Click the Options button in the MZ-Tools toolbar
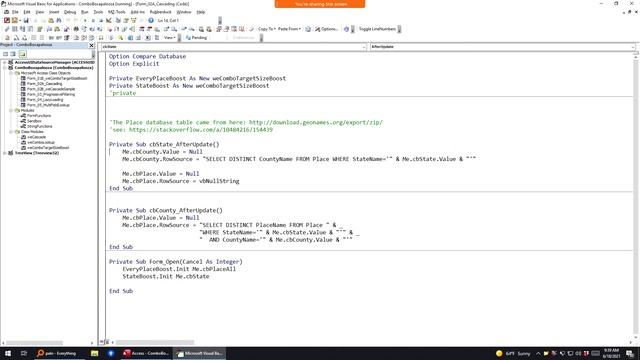 [x=327, y=29]
